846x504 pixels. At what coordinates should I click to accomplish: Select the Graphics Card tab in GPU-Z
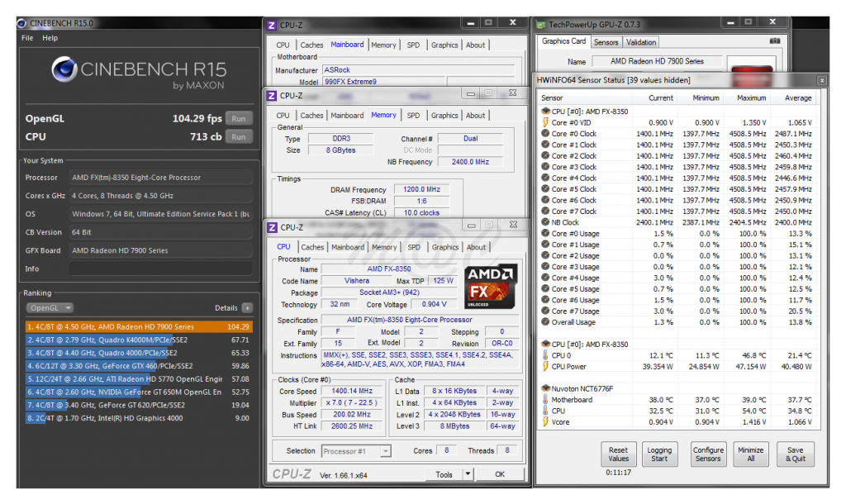563,41
